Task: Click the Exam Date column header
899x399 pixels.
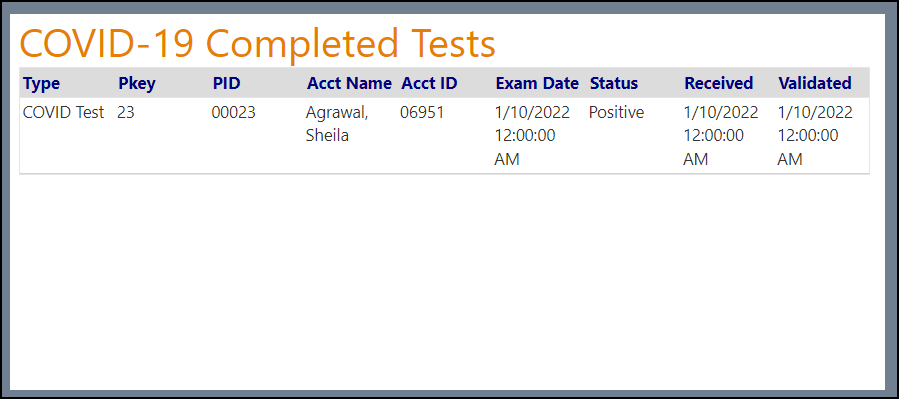Action: (x=537, y=84)
